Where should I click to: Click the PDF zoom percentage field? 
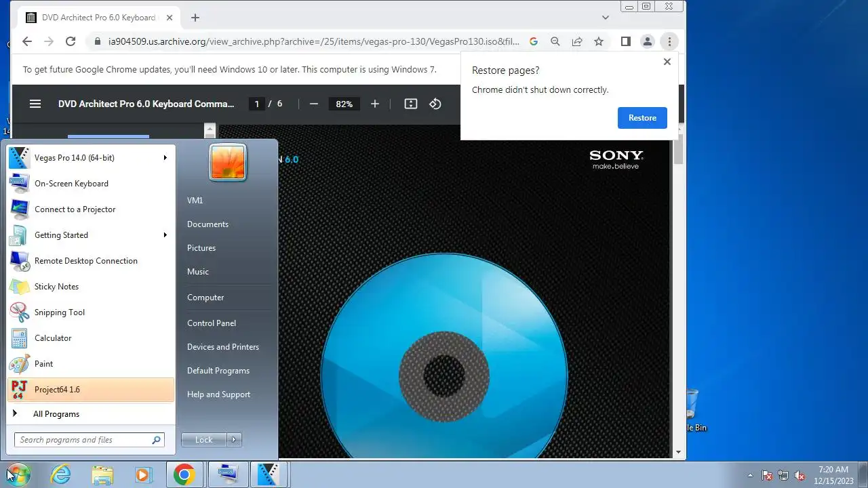coord(344,104)
